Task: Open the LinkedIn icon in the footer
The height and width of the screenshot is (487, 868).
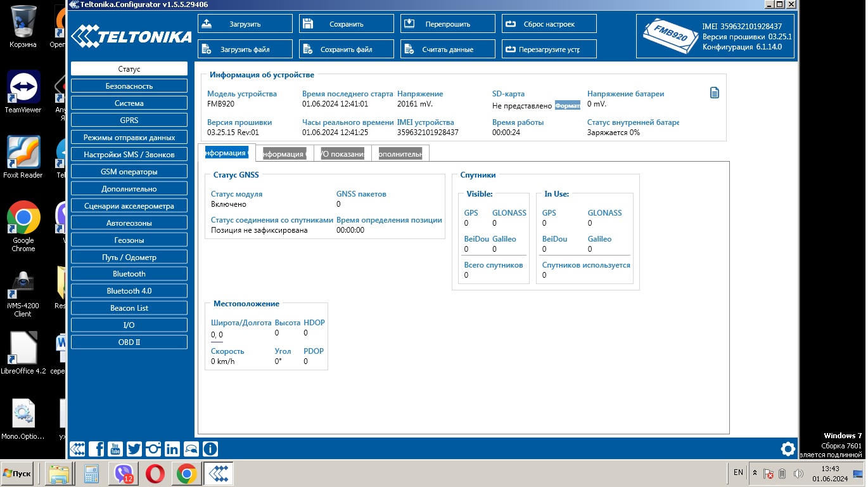Action: [x=172, y=449]
